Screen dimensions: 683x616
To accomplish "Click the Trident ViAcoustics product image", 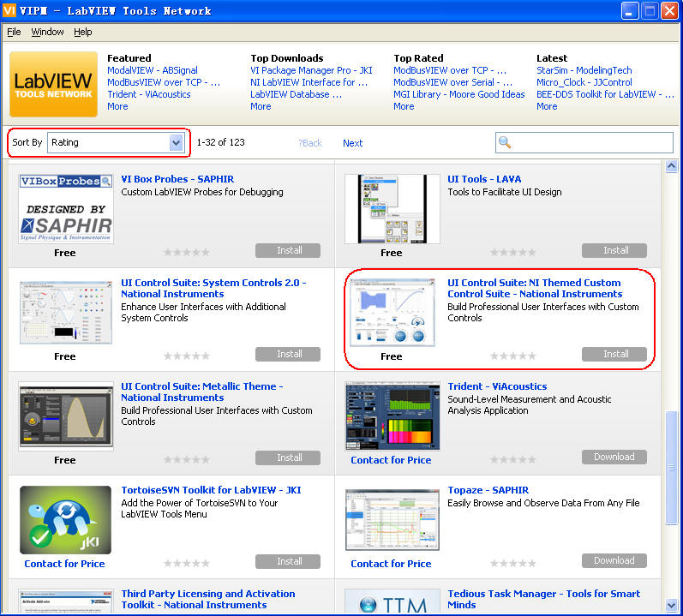I will click(392, 416).
